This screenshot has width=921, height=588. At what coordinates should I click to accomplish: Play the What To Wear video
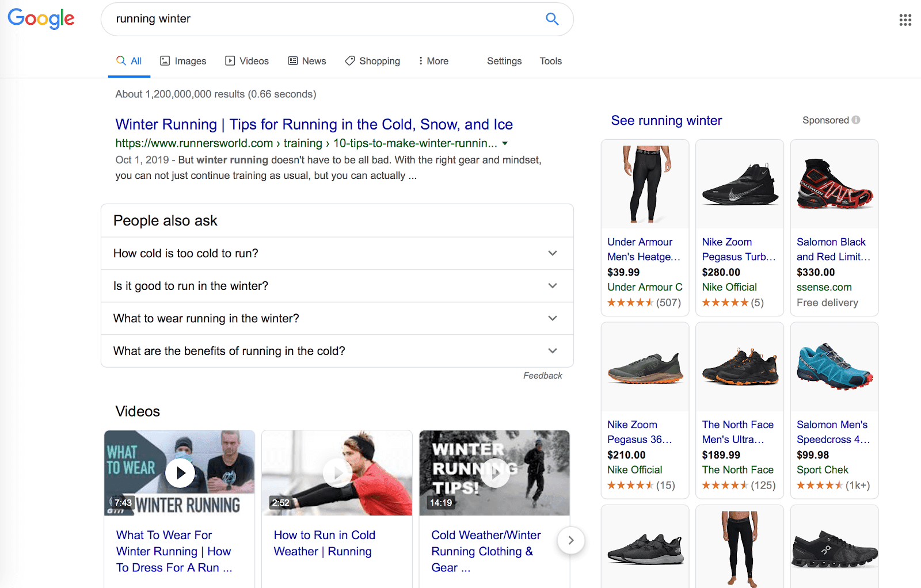(x=180, y=473)
